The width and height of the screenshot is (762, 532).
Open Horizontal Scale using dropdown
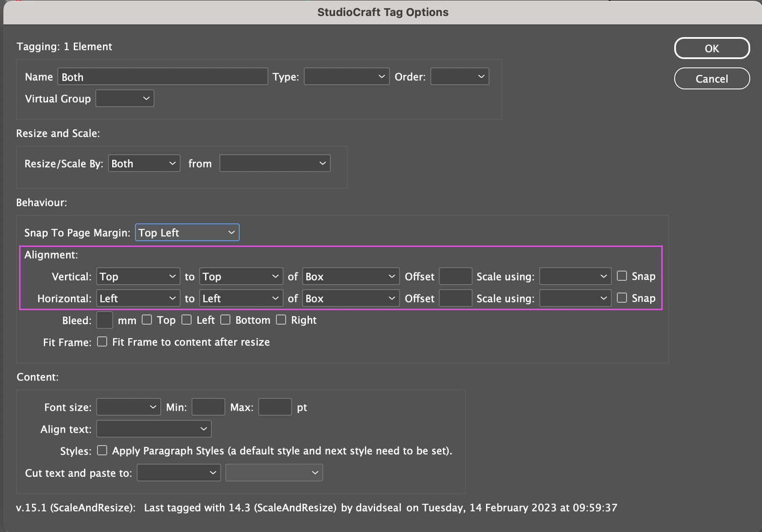click(576, 298)
